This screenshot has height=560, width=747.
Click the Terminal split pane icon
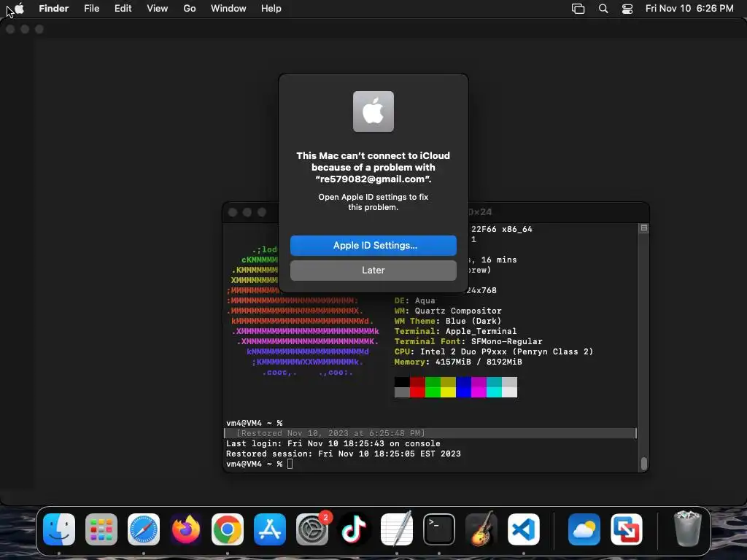[x=644, y=228]
